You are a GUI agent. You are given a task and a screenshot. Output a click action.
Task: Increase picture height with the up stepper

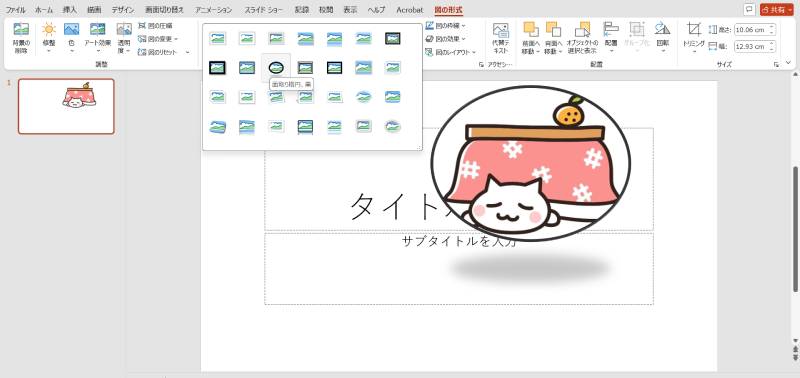[x=772, y=28]
